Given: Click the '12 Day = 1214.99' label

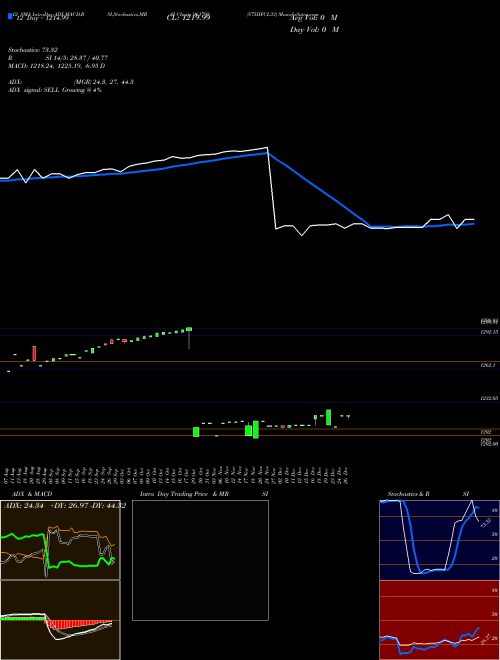Looking at the screenshot, I should pyautogui.click(x=41, y=18).
